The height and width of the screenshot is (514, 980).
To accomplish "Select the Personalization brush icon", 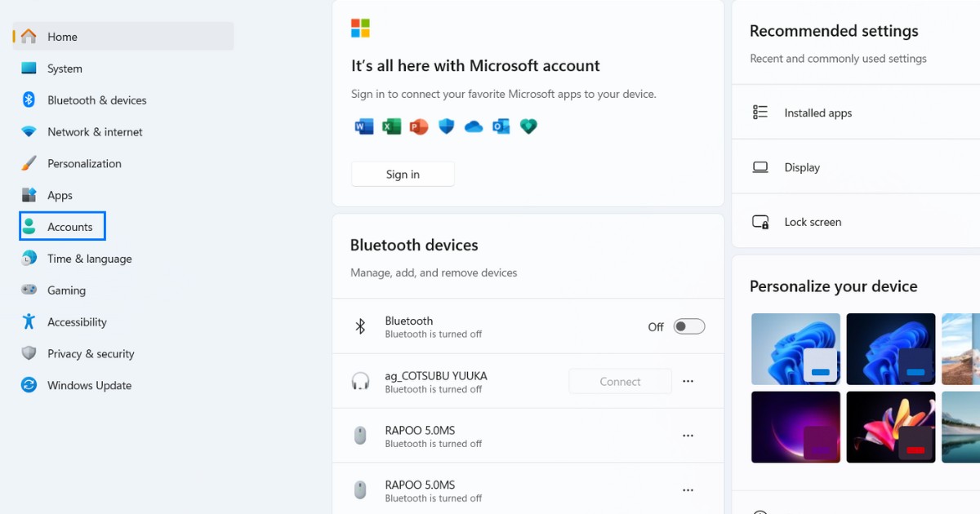I will (30, 163).
